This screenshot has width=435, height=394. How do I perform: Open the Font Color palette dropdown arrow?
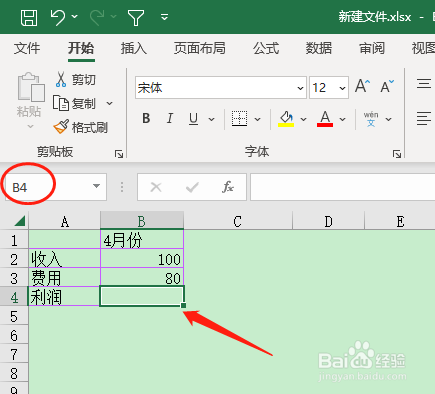[x=342, y=119]
